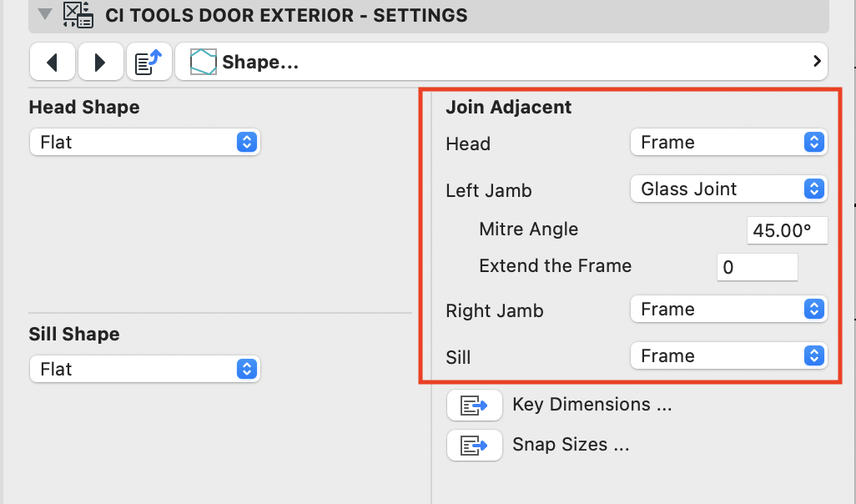Click the Extend the Frame input field
The height and width of the screenshot is (504, 856).
pyautogui.click(x=757, y=267)
